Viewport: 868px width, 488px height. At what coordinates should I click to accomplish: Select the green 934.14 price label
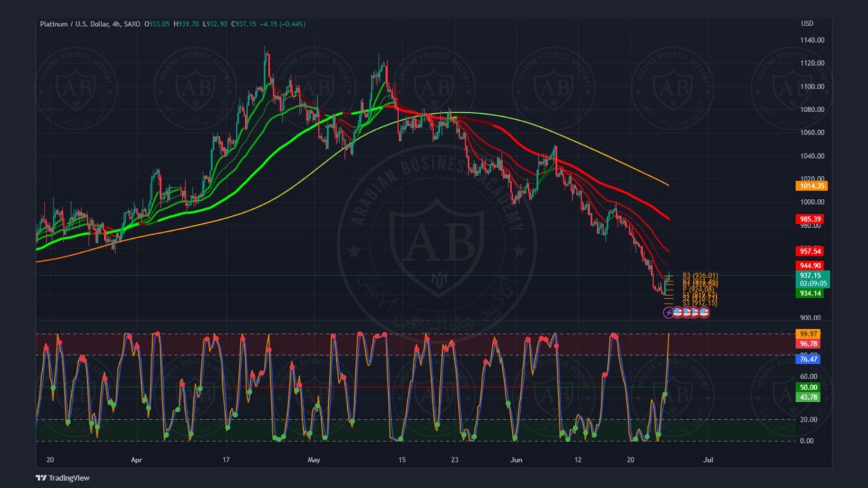[810, 293]
